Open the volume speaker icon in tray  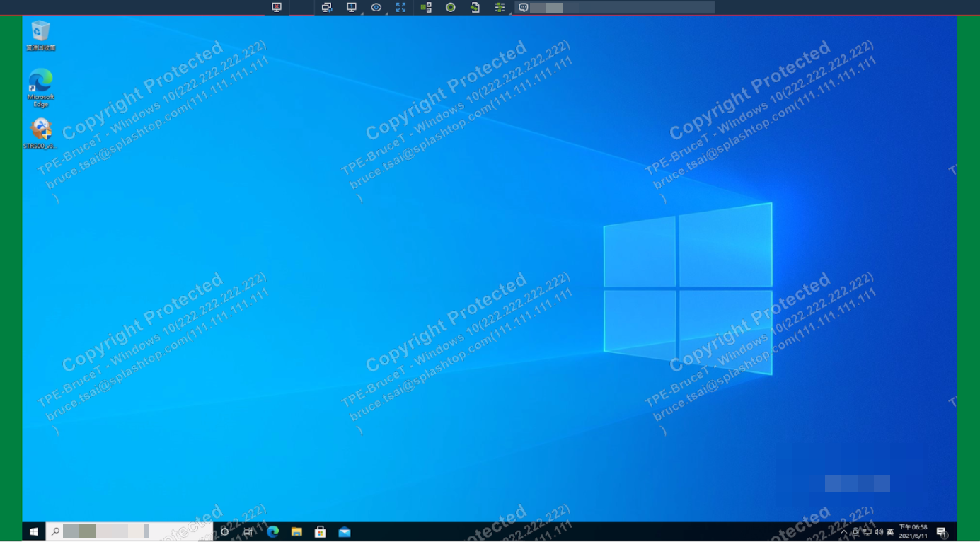click(x=879, y=532)
